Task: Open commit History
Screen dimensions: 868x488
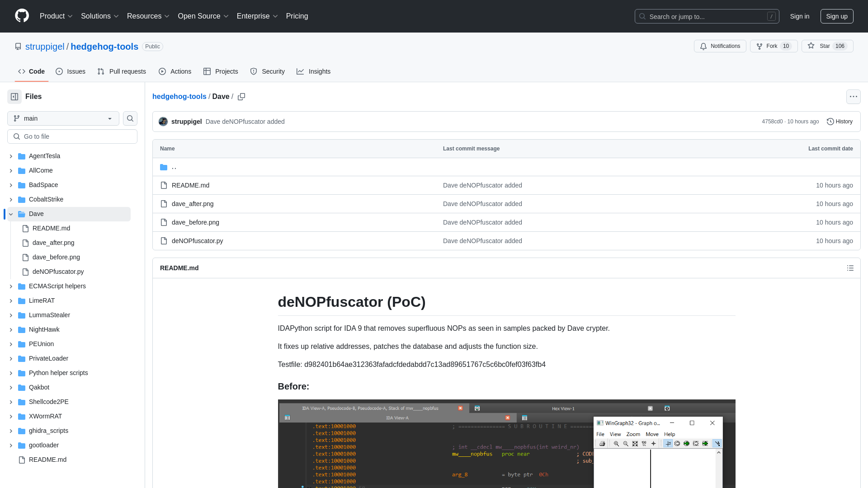Action: click(x=840, y=122)
